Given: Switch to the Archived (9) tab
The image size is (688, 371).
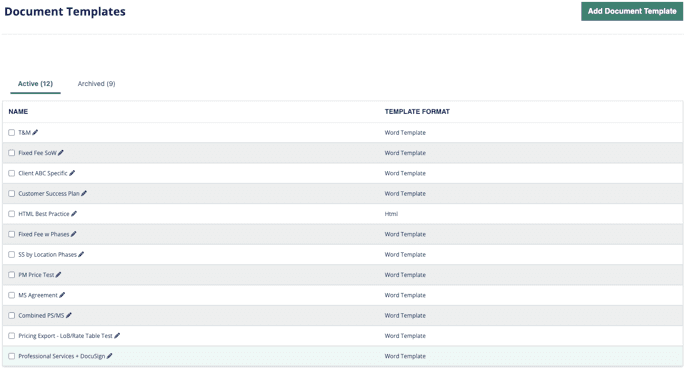Looking at the screenshot, I should pyautogui.click(x=97, y=84).
